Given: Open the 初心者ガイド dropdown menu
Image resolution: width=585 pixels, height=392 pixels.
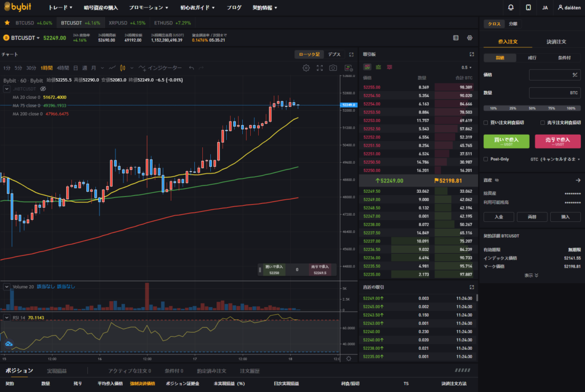Looking at the screenshot, I should pos(197,7).
